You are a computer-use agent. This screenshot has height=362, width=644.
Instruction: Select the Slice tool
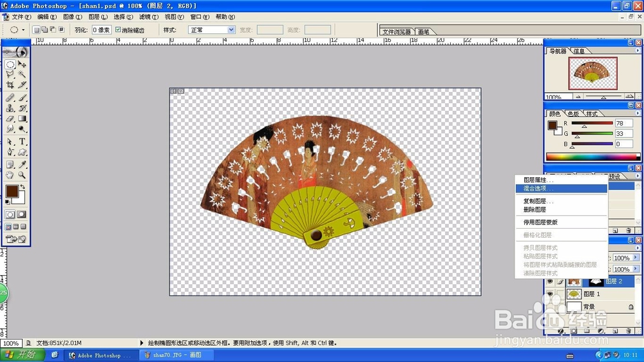coord(22,84)
